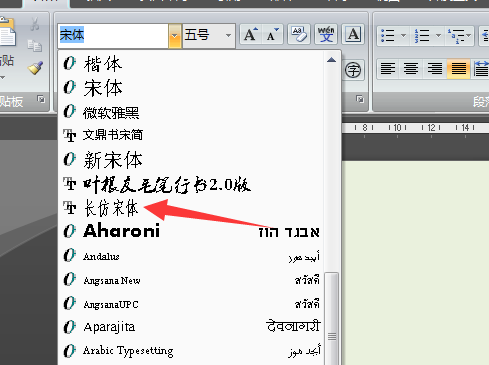Screen dimensions: 489x365
Task: Align text left
Action: click(x=388, y=69)
